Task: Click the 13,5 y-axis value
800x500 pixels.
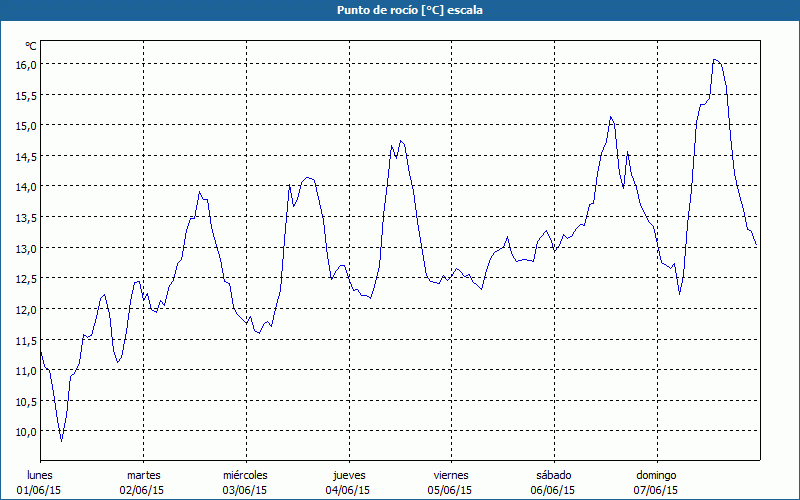Action: [26, 217]
